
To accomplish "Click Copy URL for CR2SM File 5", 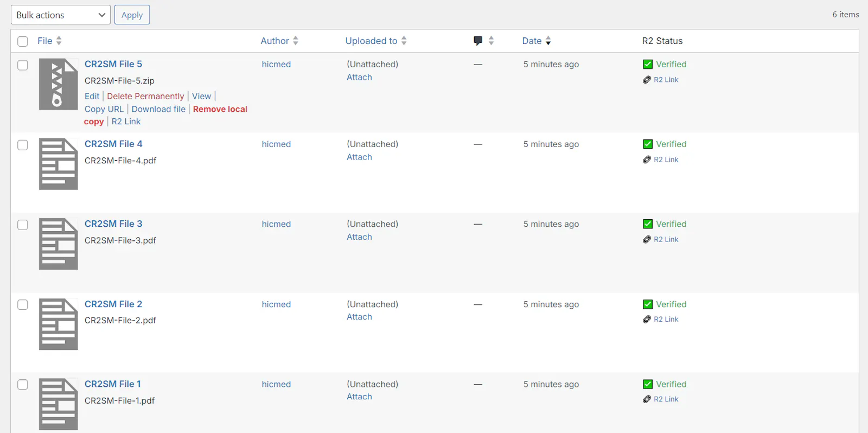I will [104, 109].
